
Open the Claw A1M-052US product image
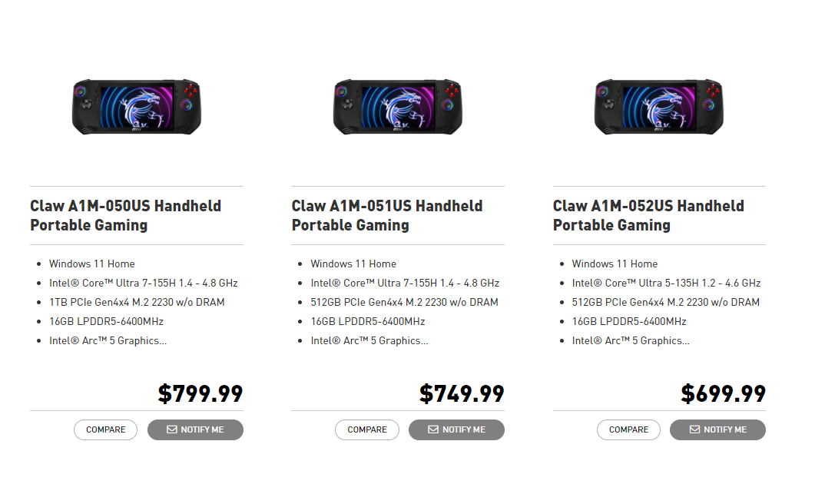click(659, 106)
